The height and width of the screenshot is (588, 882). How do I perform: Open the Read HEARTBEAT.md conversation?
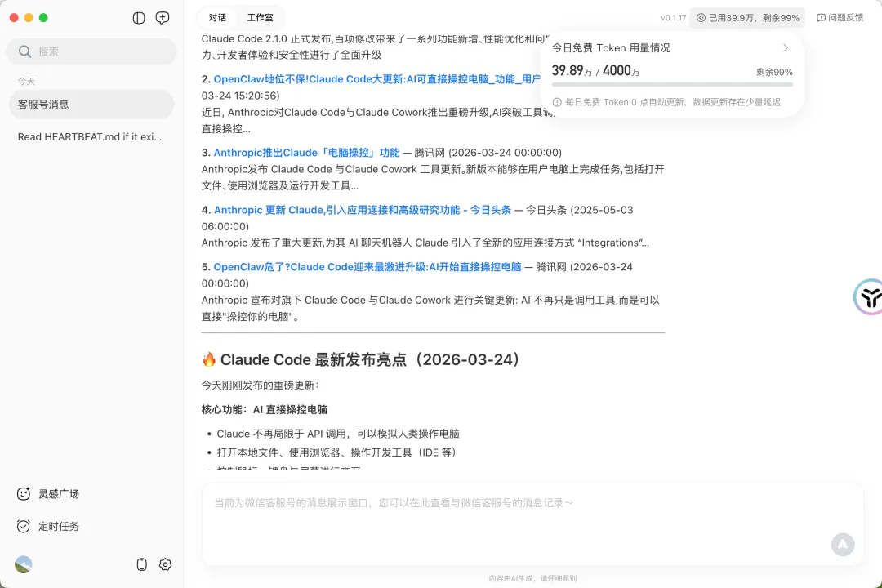91,136
